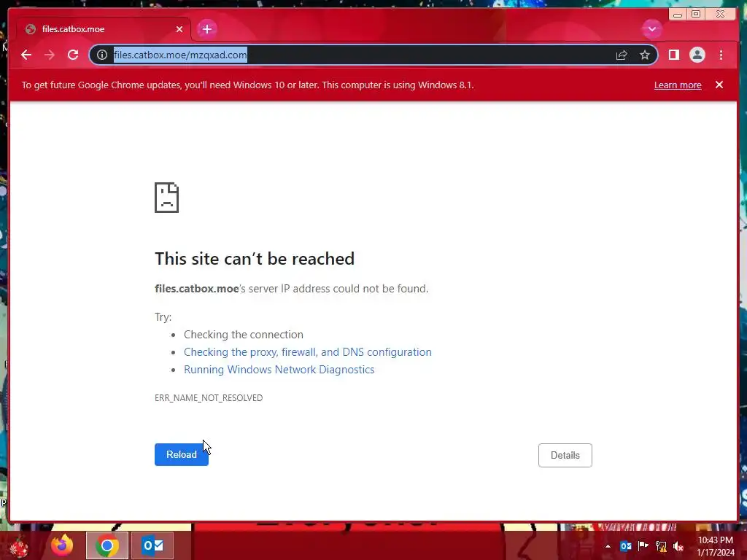Show hidden system tray icons arrow
The image size is (747, 560).
coord(608,546)
